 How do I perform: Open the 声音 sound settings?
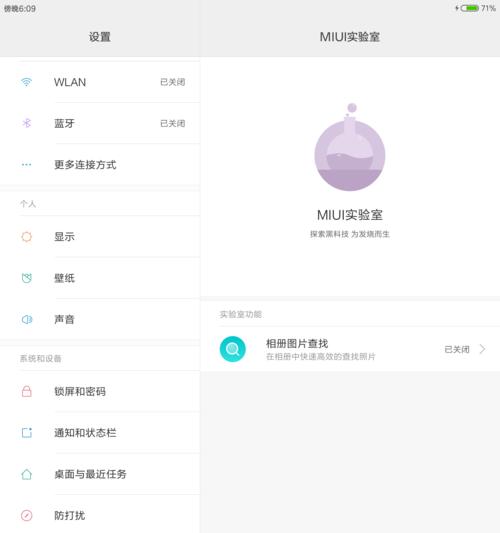click(x=100, y=319)
